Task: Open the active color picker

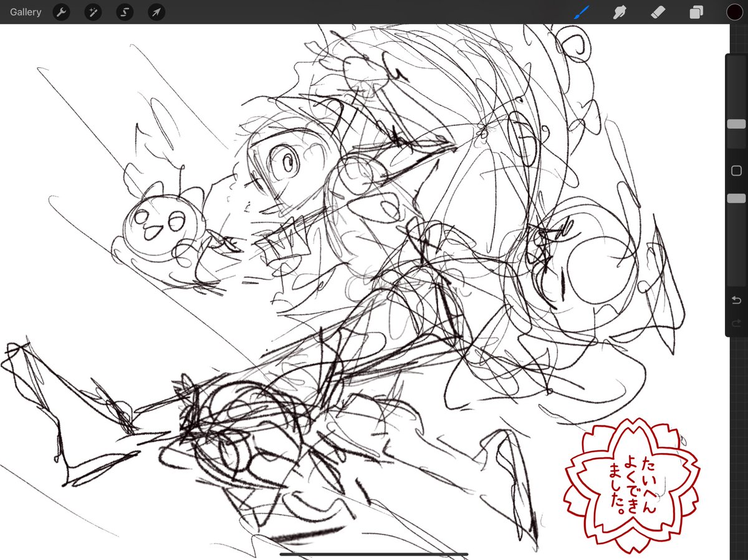Action: [x=734, y=12]
